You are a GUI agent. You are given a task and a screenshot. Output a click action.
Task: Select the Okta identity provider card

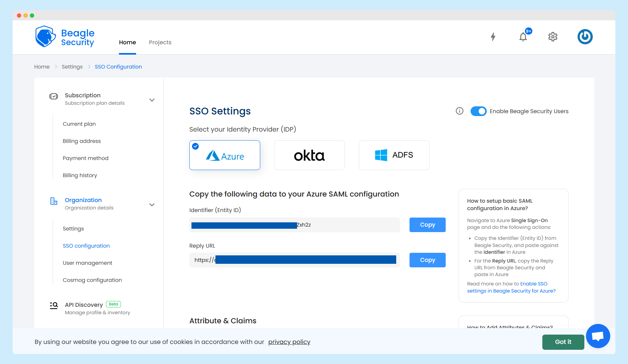point(309,155)
